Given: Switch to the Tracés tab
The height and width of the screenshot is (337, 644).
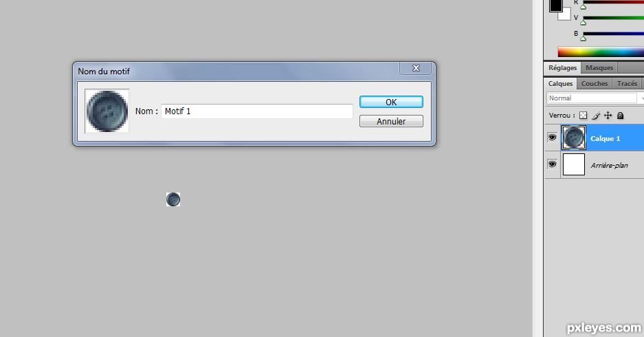Looking at the screenshot, I should (627, 83).
